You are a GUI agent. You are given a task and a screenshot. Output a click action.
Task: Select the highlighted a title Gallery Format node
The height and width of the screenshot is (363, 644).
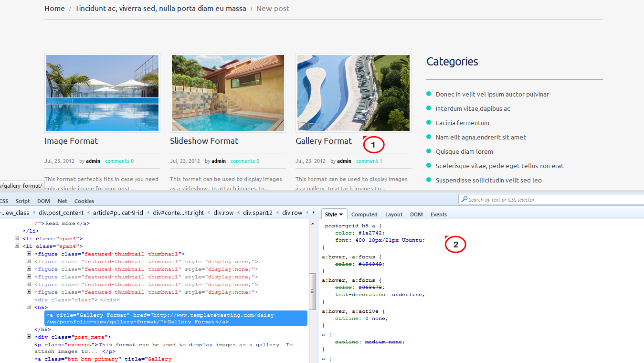[177, 318]
